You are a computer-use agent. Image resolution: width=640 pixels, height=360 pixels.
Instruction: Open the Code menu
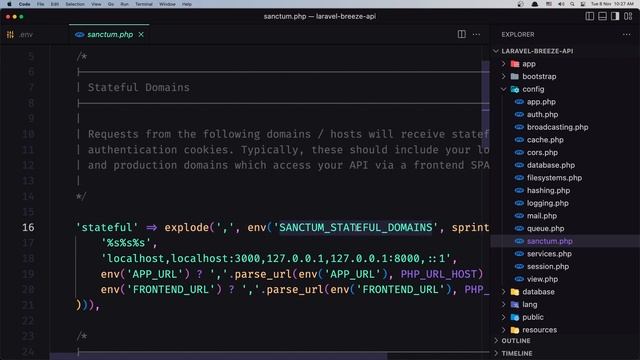[x=24, y=4]
